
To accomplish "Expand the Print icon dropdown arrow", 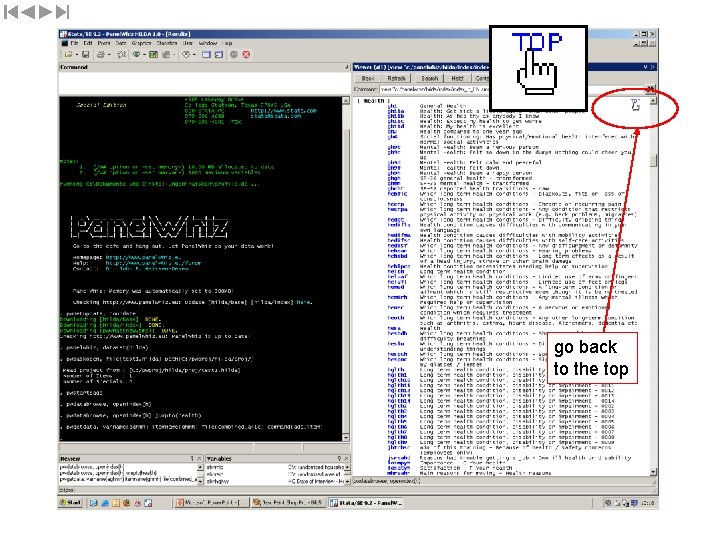I will (x=109, y=55).
